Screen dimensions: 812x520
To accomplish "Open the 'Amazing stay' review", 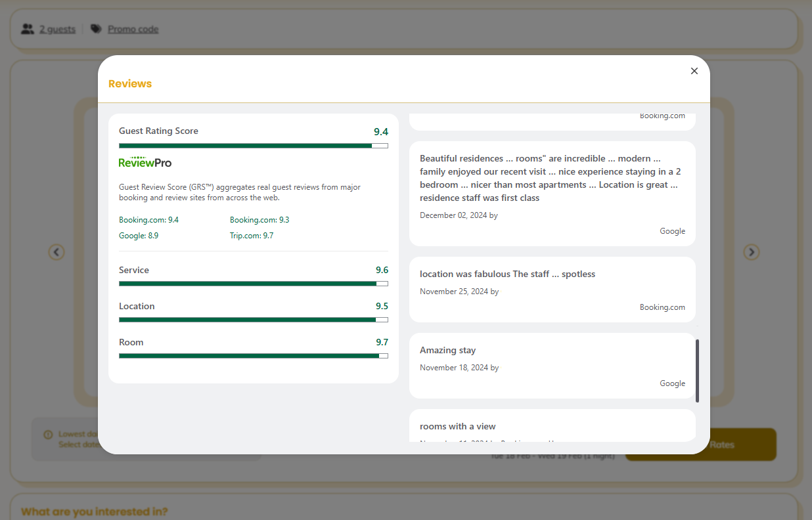I will [553, 366].
